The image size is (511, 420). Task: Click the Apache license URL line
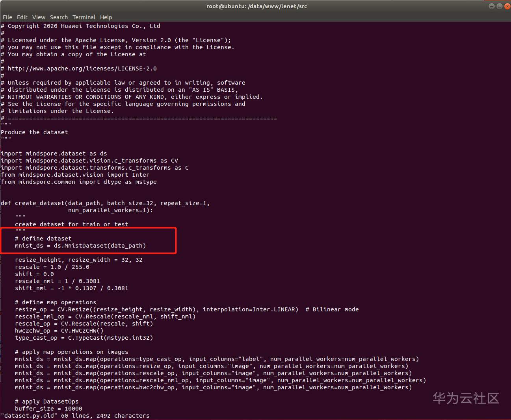[79, 68]
